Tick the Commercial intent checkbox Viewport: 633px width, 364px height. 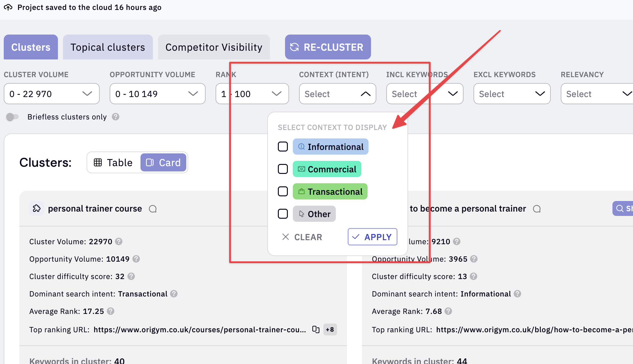pyautogui.click(x=283, y=169)
